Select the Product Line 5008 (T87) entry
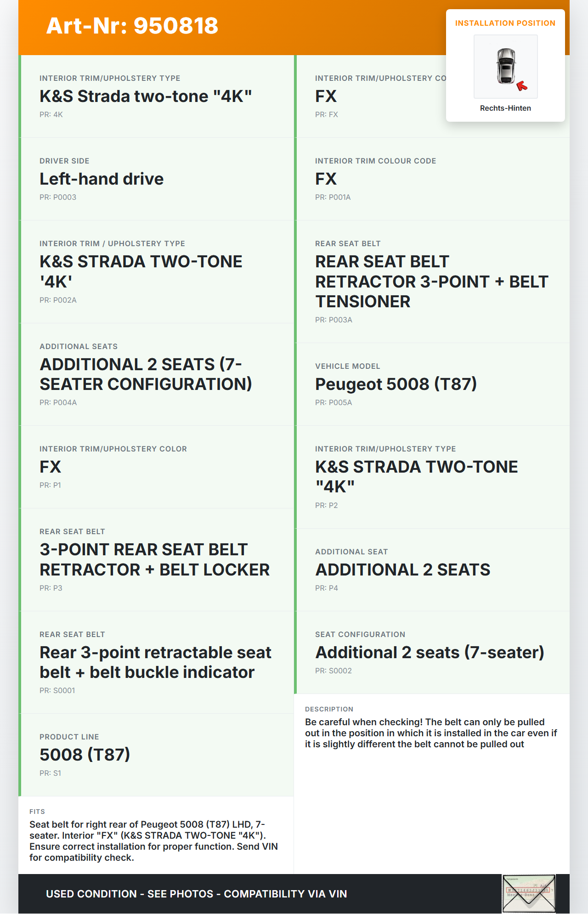The height and width of the screenshot is (914, 588). pos(85,755)
